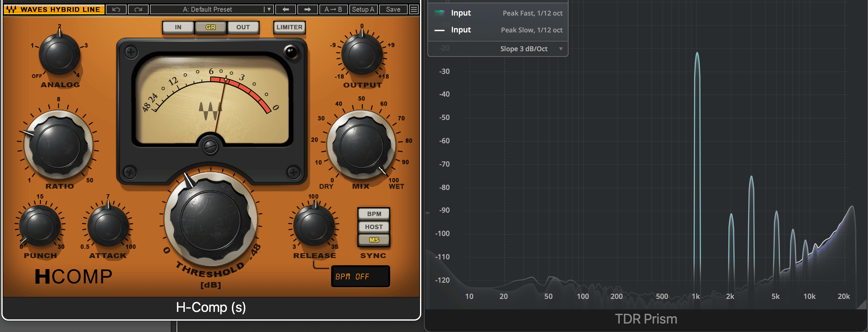Click the undo arrow in Waves toolbar

click(116, 9)
